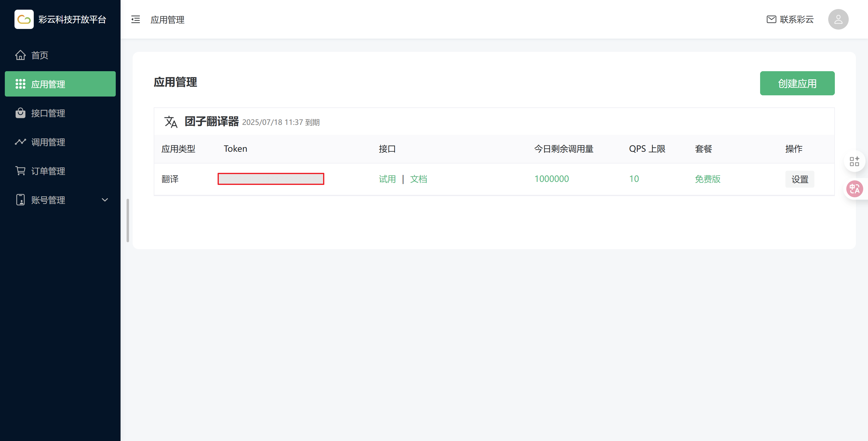Collapse sidebar with the menu fold icon

tap(135, 19)
